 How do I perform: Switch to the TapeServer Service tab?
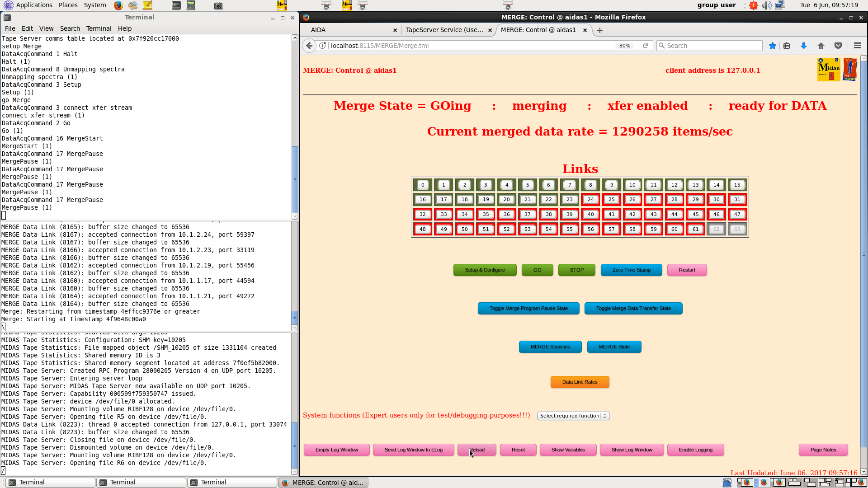pos(444,30)
